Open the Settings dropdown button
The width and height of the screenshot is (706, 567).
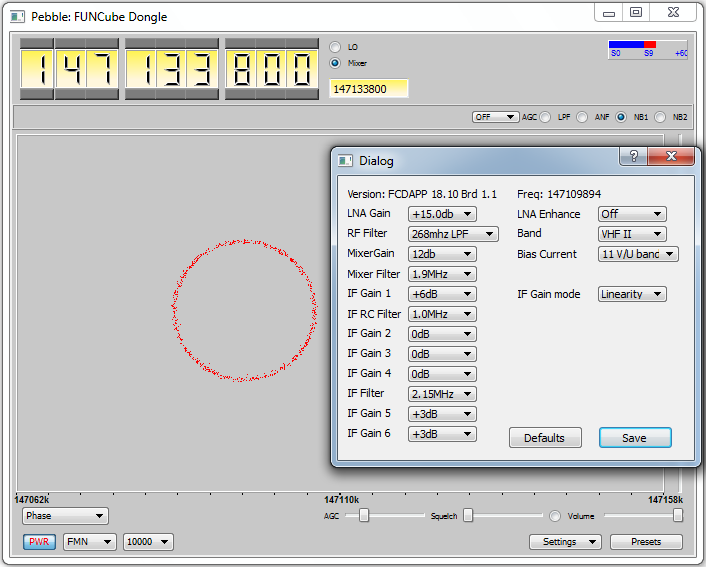(x=565, y=542)
